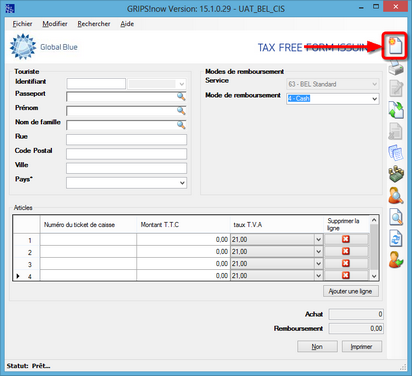Click the person with magnifier search icon
412x376 pixels.
[x=396, y=195]
